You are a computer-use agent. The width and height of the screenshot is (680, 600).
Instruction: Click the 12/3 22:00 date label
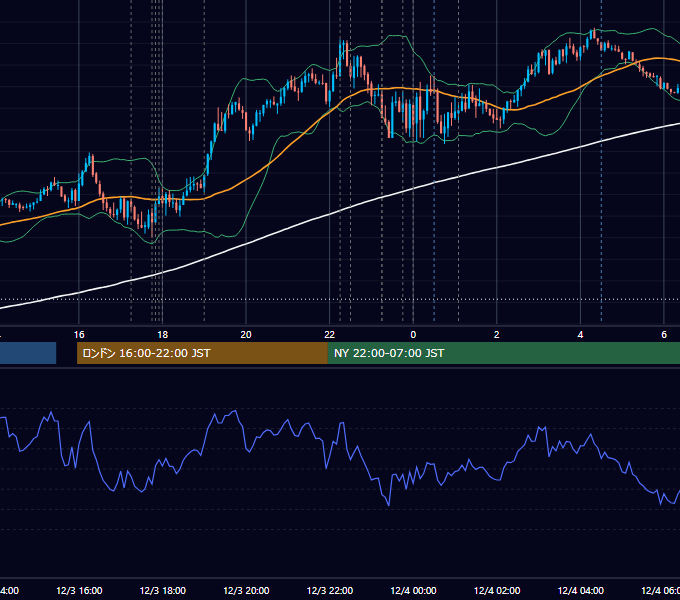click(x=330, y=591)
